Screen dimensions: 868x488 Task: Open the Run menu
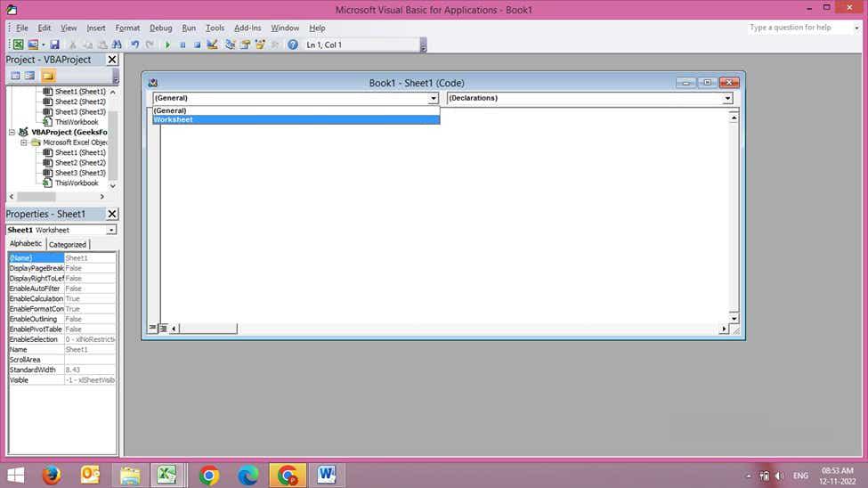click(189, 28)
